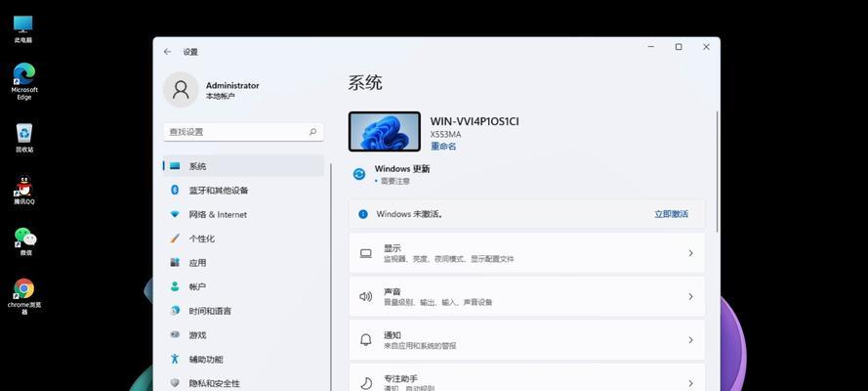Image resolution: width=868 pixels, height=391 pixels.
Task: Open the 系统 sidebar item
Action: 243,166
